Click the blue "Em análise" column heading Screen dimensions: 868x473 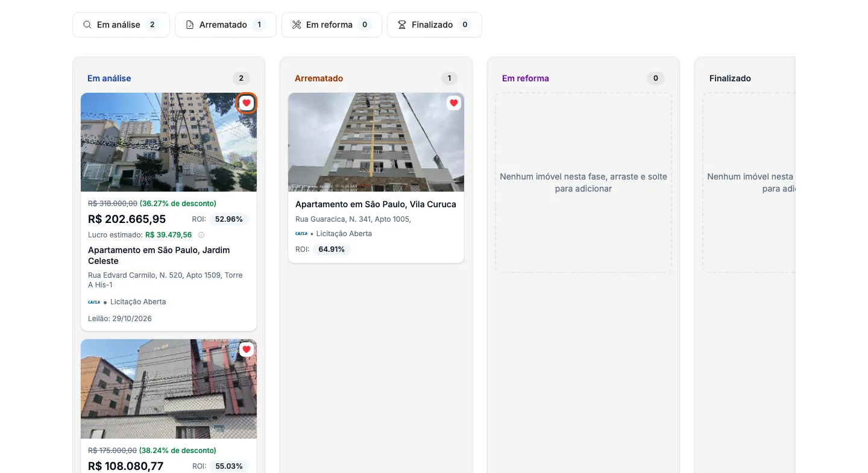(109, 78)
